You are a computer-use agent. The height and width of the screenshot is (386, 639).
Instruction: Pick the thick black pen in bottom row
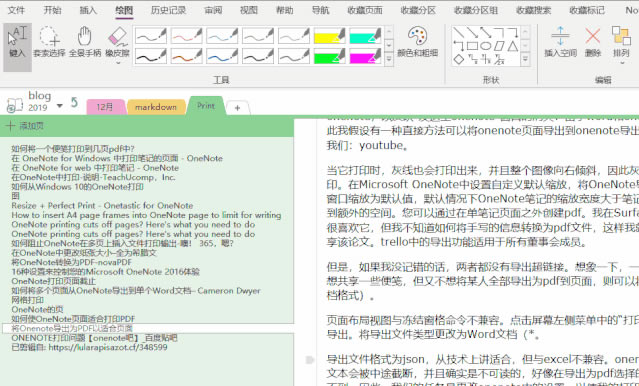coord(151,56)
